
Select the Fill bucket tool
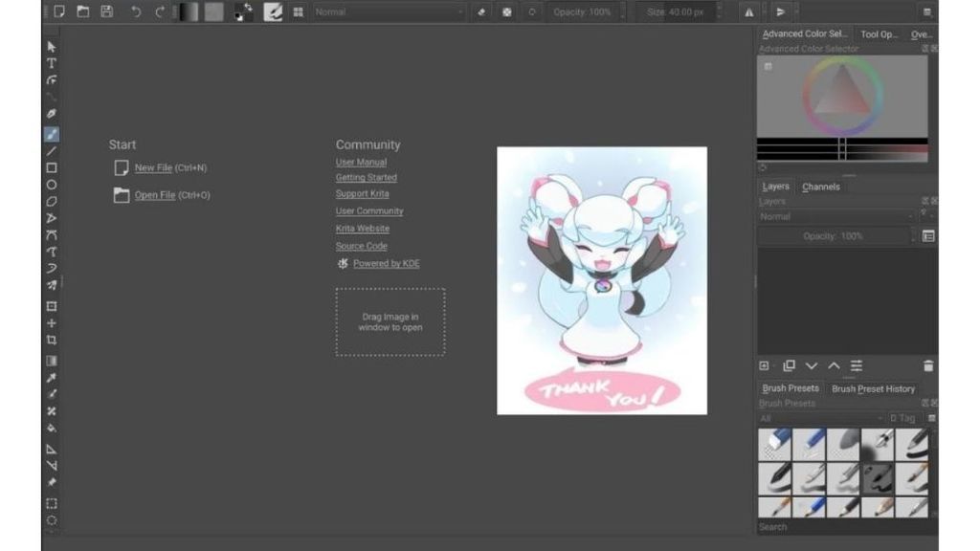click(52, 428)
